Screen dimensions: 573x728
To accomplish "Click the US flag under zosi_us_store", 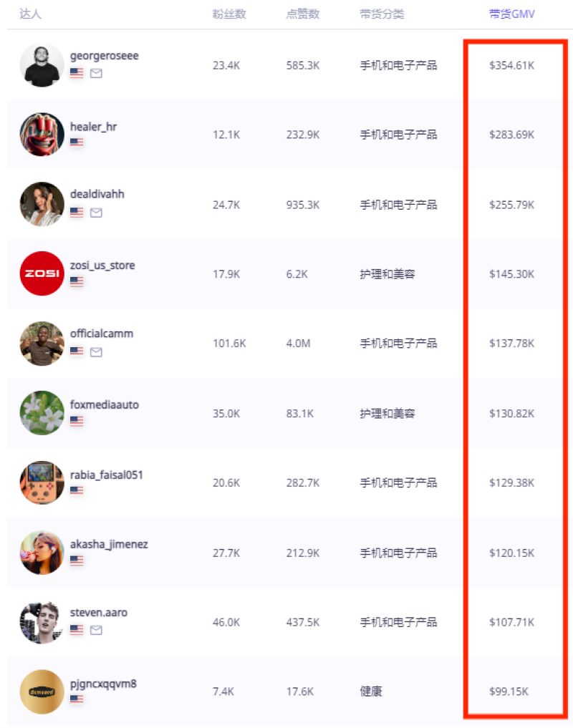I will pos(77,282).
